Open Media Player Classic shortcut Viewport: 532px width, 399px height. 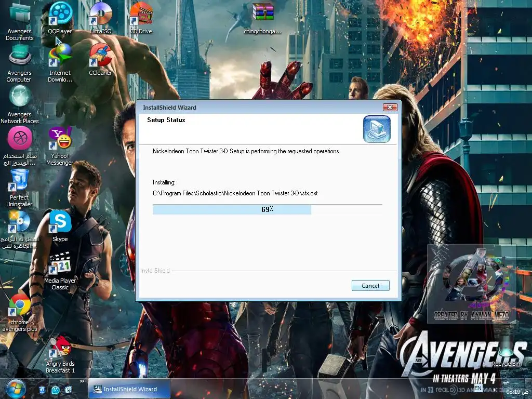60,271
